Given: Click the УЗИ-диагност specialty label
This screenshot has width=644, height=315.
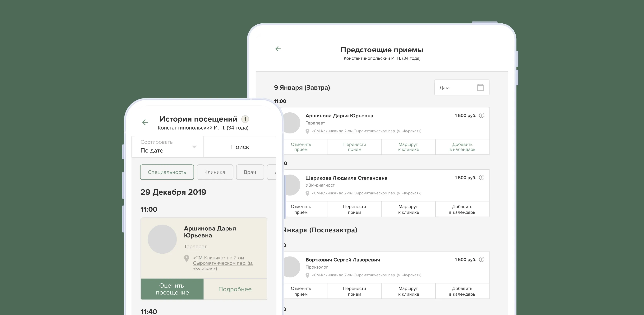Looking at the screenshot, I should [320, 185].
